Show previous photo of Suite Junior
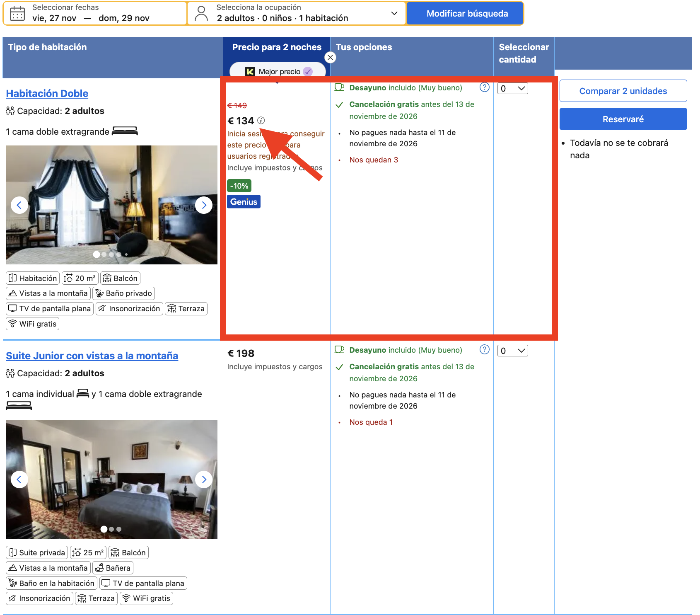The height and width of the screenshot is (615, 700). [x=19, y=479]
